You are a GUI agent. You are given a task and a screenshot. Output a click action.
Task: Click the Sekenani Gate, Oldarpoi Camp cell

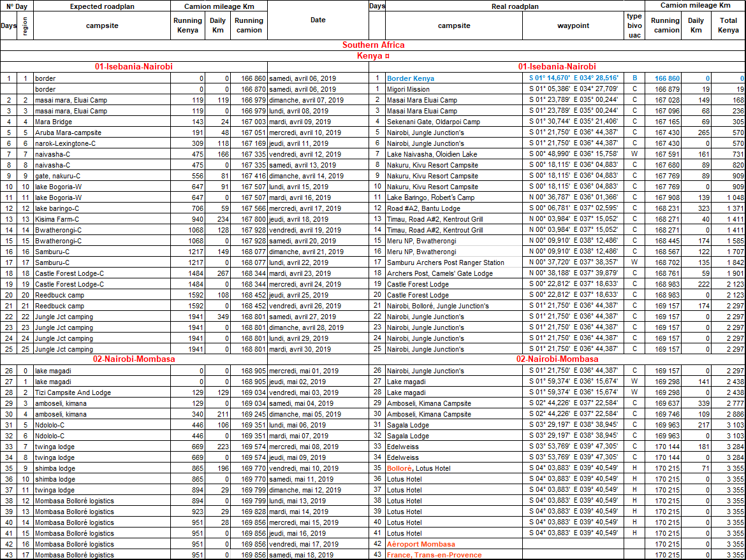click(433, 122)
